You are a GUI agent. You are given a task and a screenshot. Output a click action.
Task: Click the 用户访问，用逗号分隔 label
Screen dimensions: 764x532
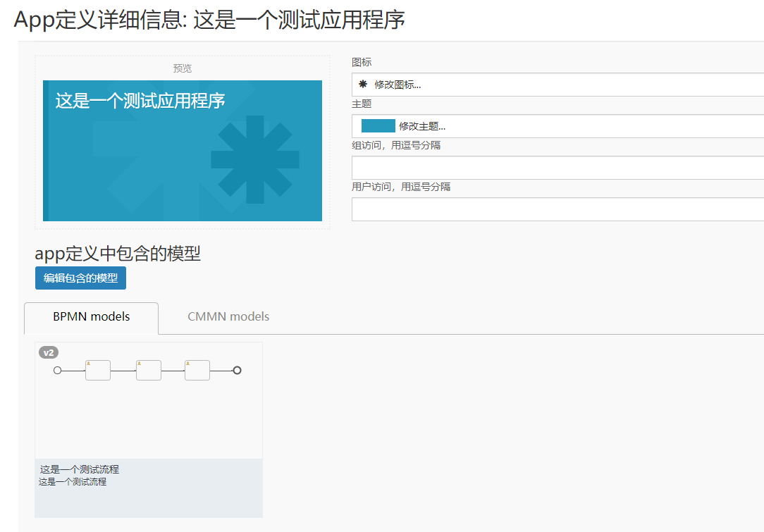coord(401,186)
